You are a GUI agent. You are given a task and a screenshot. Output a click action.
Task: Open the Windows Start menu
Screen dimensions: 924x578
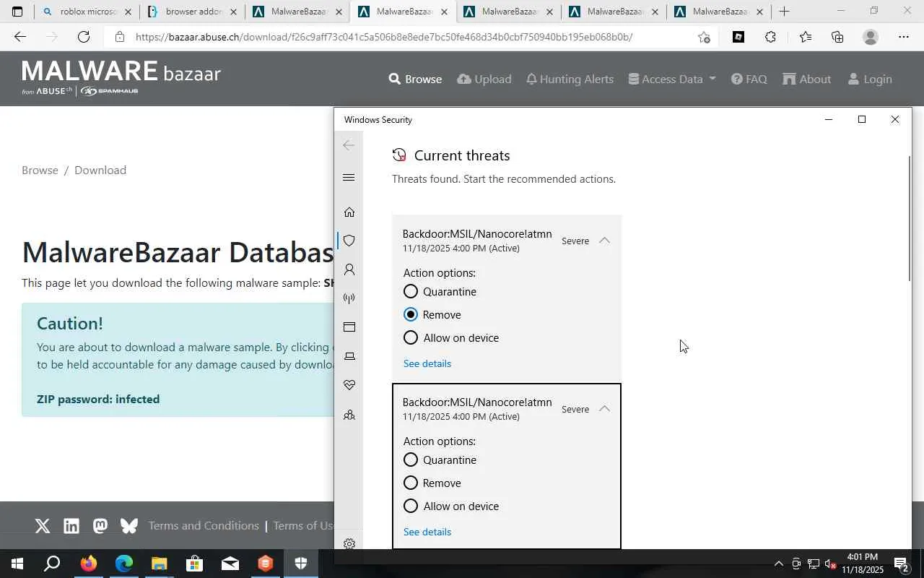click(17, 564)
